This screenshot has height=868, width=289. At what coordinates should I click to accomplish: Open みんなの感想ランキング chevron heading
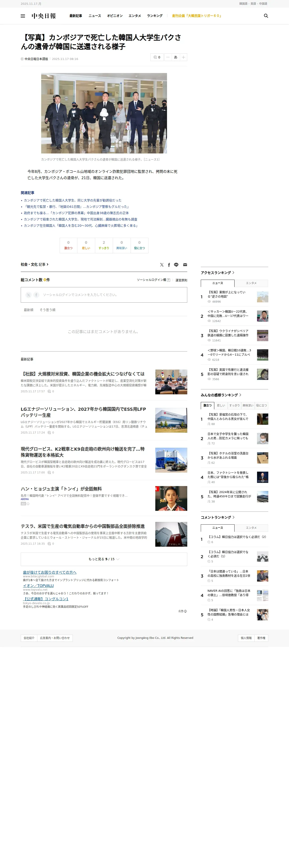pos(221,395)
